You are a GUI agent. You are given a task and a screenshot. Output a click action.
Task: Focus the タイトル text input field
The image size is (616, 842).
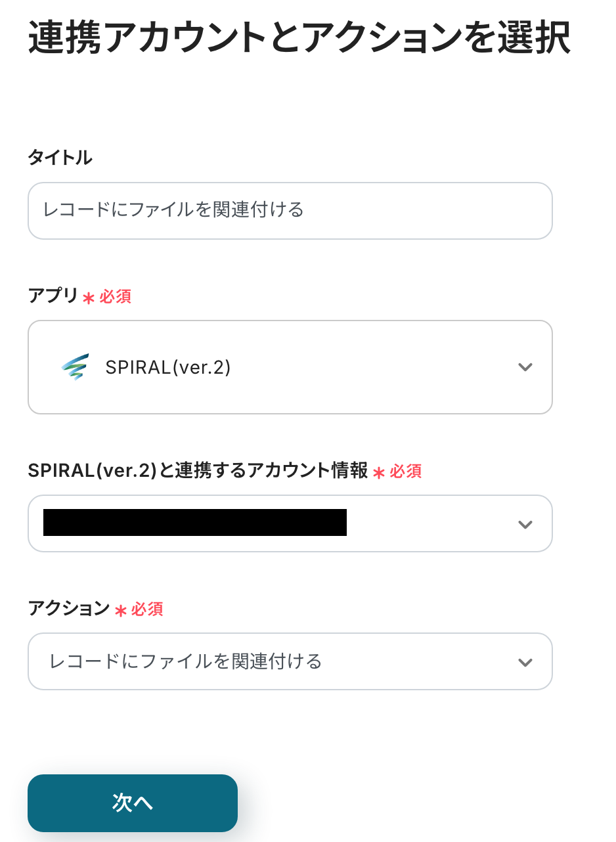click(290, 211)
